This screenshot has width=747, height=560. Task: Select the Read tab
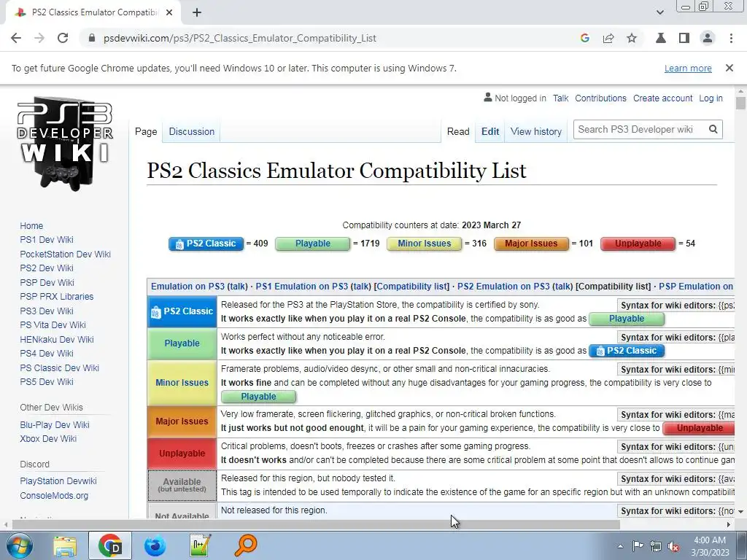point(458,131)
